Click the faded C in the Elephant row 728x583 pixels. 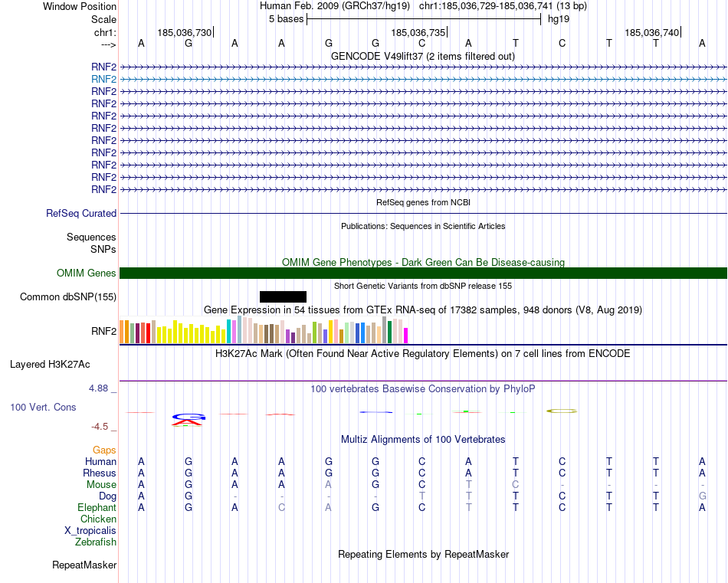tap(281, 508)
